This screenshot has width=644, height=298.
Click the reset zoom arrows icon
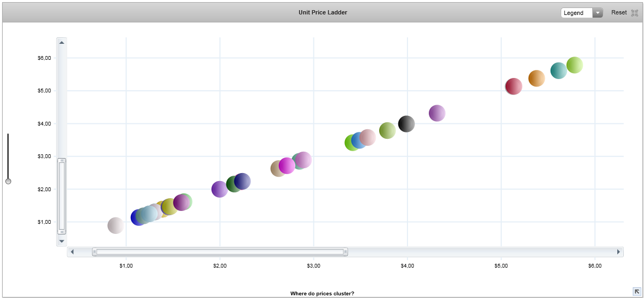(634, 13)
